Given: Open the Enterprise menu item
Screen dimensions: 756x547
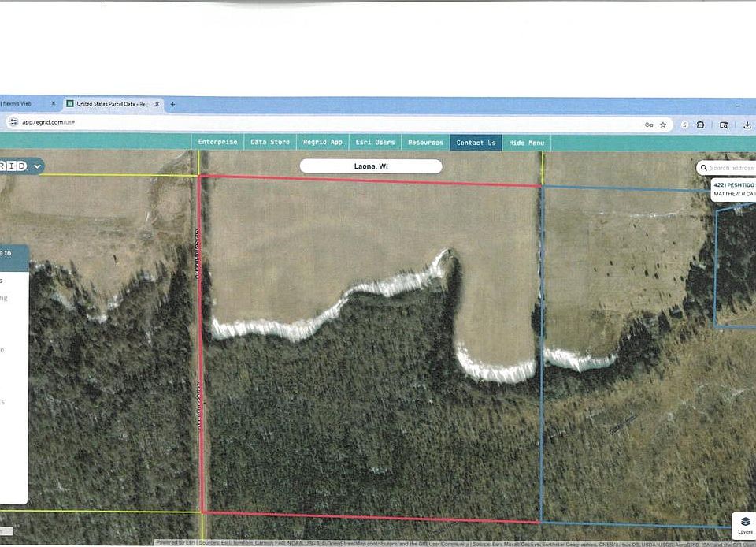Looking at the screenshot, I should coord(217,143).
